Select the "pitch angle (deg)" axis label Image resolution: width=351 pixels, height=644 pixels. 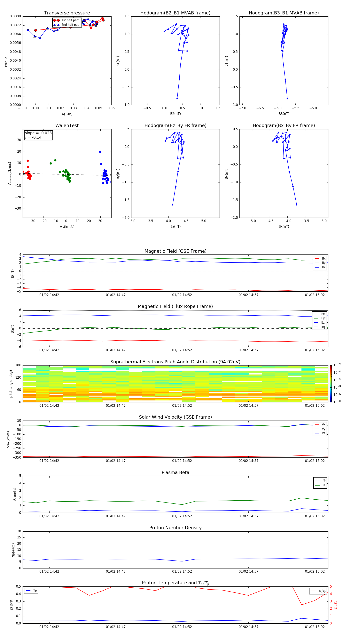(11, 384)
